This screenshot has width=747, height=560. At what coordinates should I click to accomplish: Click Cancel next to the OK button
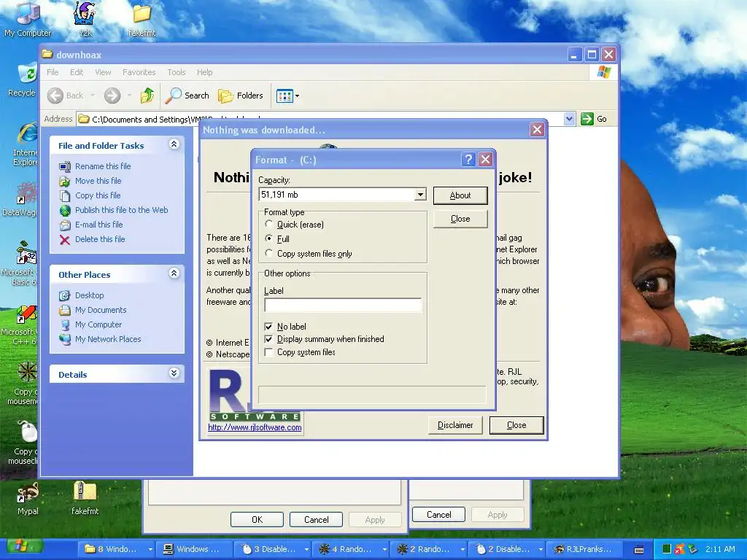click(x=316, y=519)
